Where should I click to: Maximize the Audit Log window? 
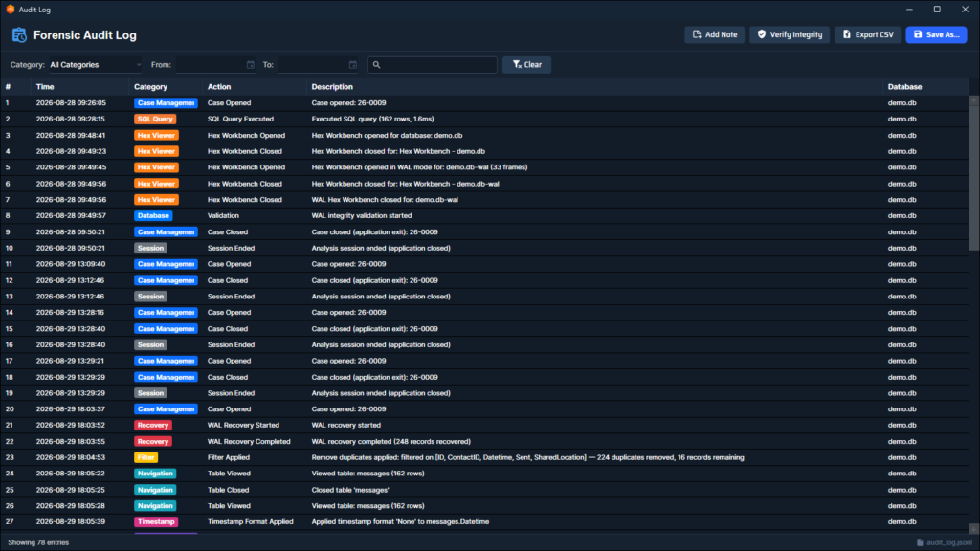937,10
